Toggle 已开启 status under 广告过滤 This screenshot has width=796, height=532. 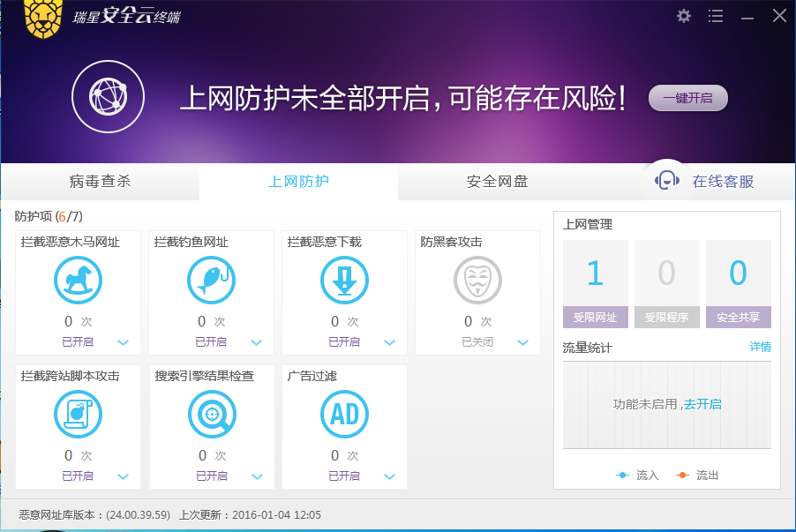click(x=344, y=476)
